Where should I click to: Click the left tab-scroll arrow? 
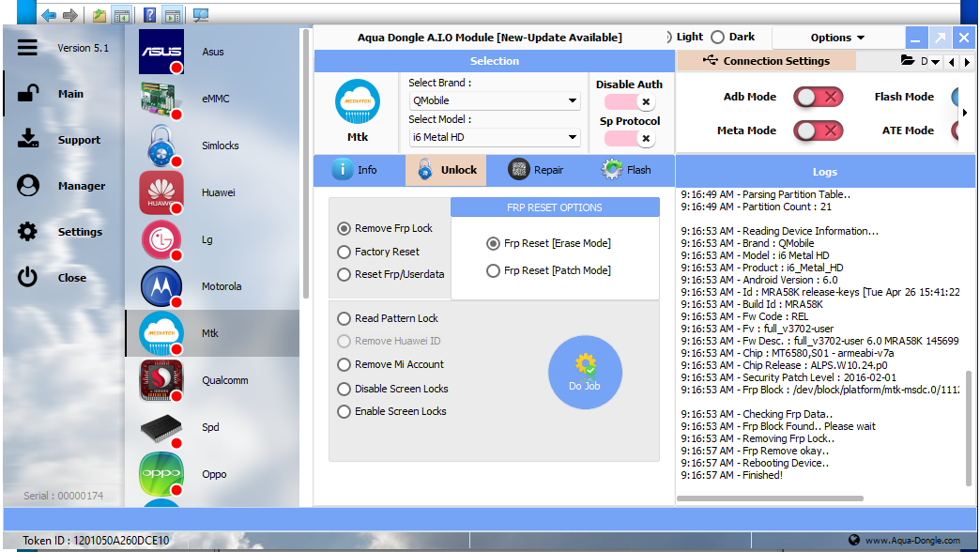tap(951, 62)
